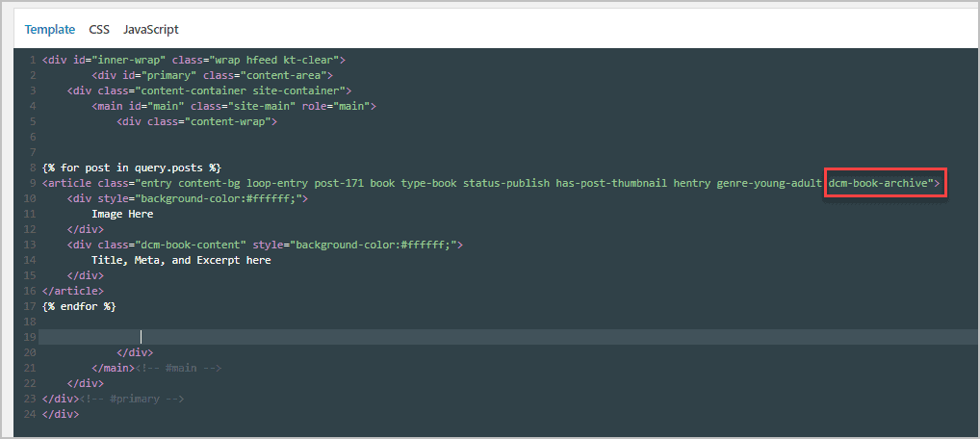
Task: Click 'genre-young-adult' class name
Action: 769,183
